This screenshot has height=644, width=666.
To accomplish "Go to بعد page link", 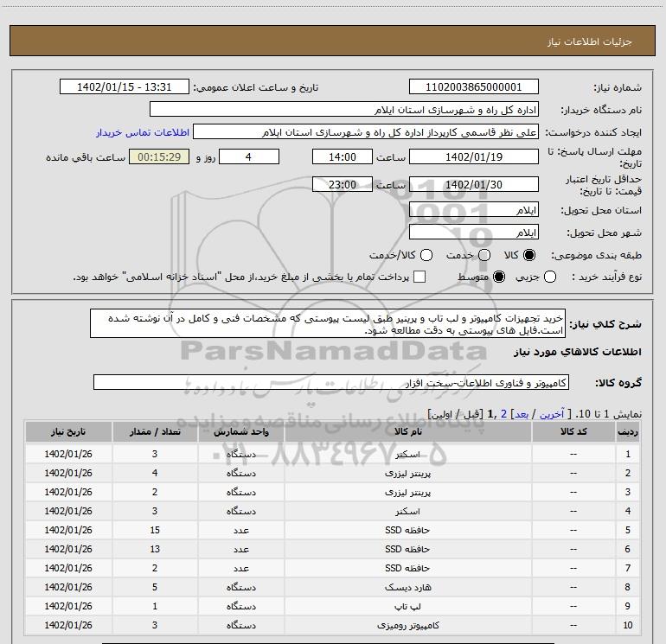I will point(522,414).
